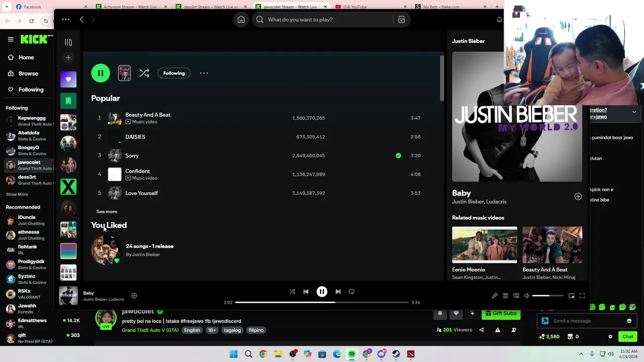The image size is (644, 362).
Task: Add Baby to Liked Songs in bottom bar
Action: click(x=134, y=296)
